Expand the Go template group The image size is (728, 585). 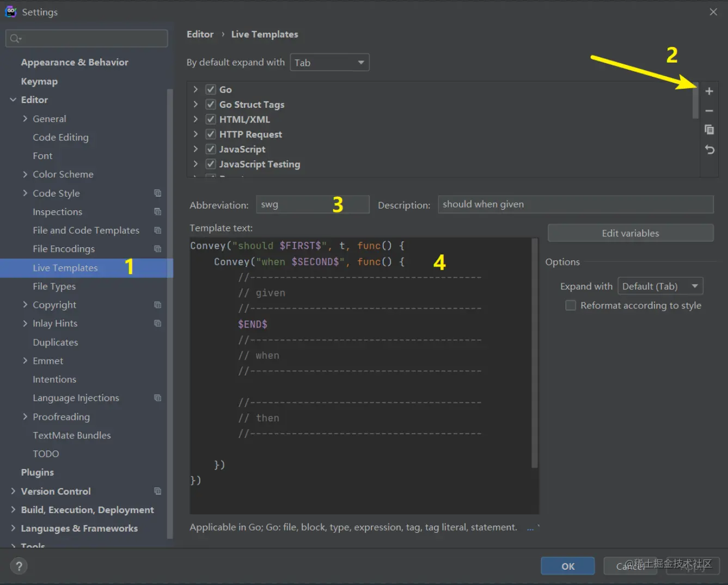(x=195, y=89)
